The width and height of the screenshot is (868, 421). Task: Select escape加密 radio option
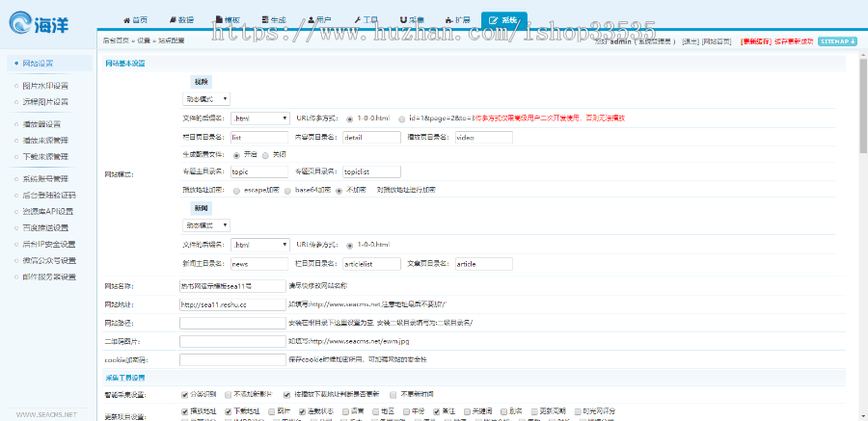click(x=237, y=191)
